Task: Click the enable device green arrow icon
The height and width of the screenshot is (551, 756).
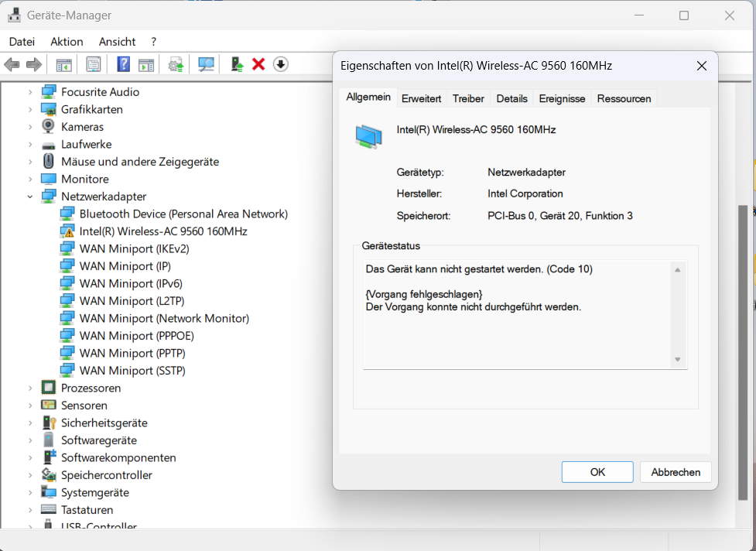Action: (237, 64)
